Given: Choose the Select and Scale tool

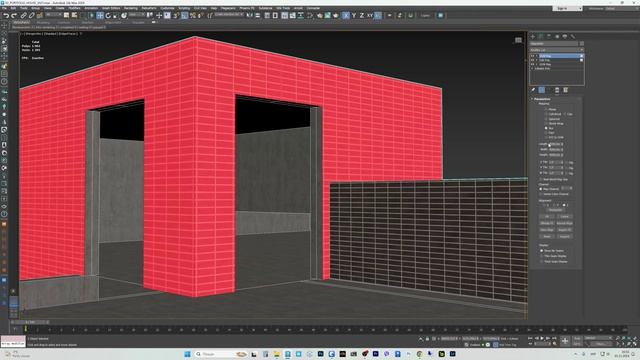Looking at the screenshot, I should [x=116, y=16].
